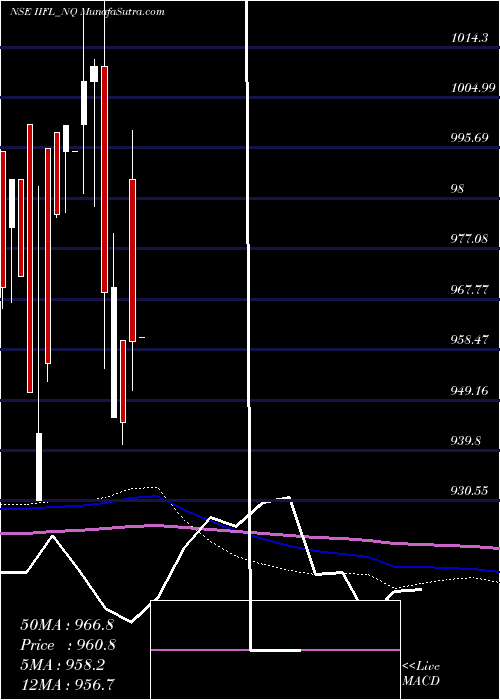Click the 'Price : 960.8' legend value

pos(68,645)
